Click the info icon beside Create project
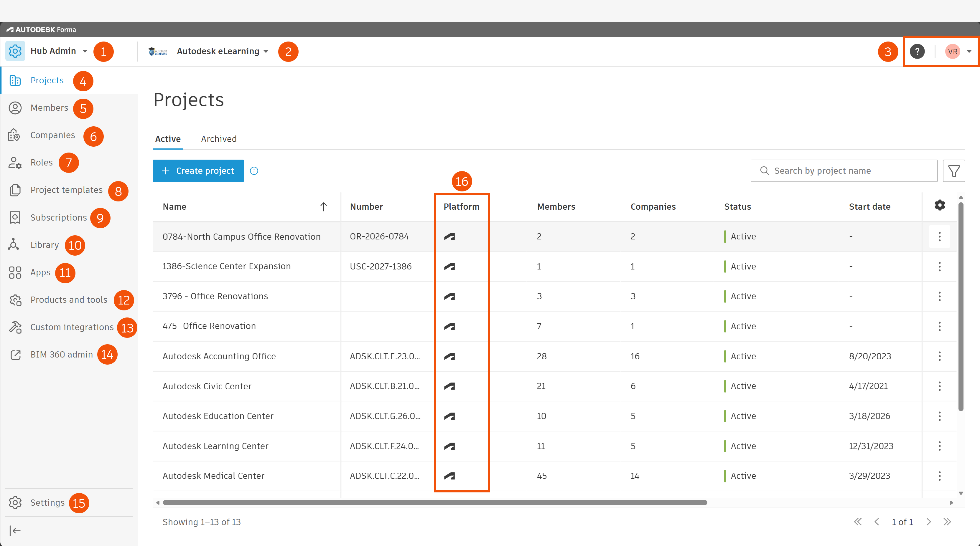Image resolution: width=980 pixels, height=546 pixels. click(x=254, y=171)
